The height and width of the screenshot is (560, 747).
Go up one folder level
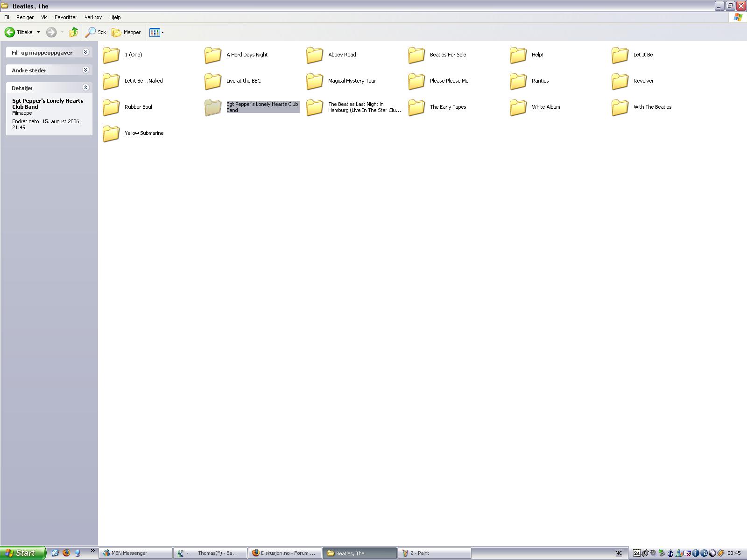coord(73,32)
